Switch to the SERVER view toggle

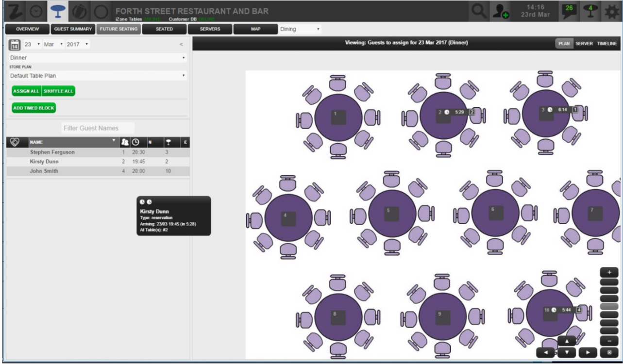point(584,44)
